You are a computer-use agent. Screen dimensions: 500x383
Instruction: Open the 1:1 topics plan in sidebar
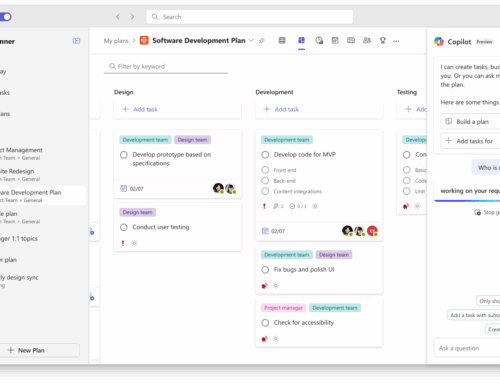[x=42, y=239]
